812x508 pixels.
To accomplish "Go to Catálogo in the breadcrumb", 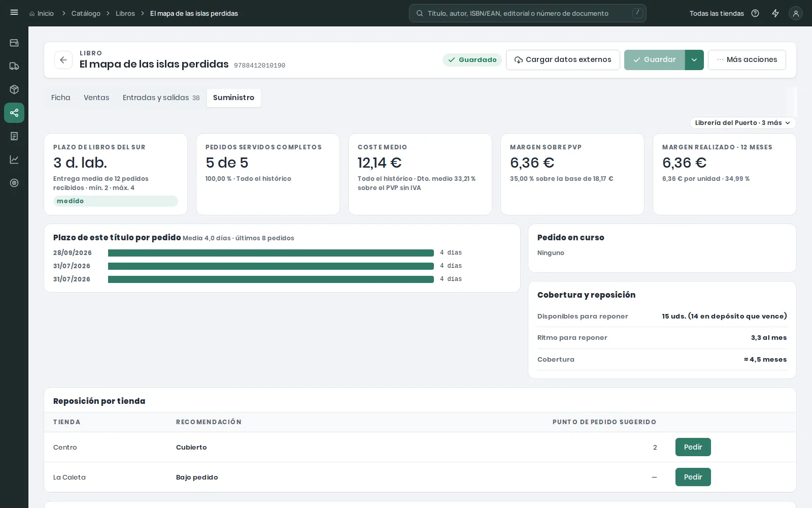I will (x=86, y=13).
